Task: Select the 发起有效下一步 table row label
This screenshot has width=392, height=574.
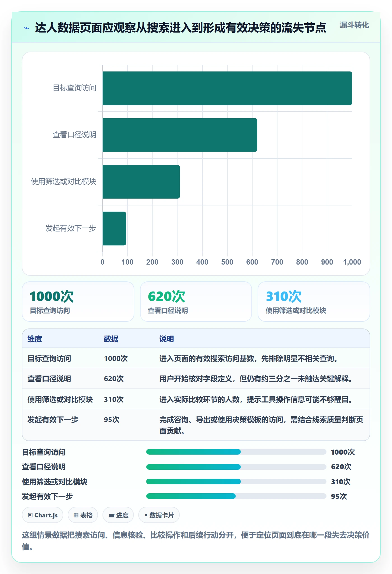Action: point(53,420)
